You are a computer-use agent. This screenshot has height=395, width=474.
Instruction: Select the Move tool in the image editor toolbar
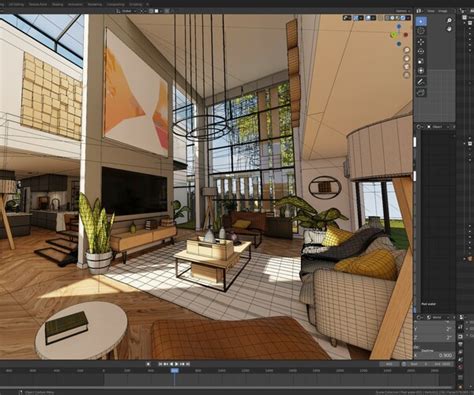pos(421,42)
